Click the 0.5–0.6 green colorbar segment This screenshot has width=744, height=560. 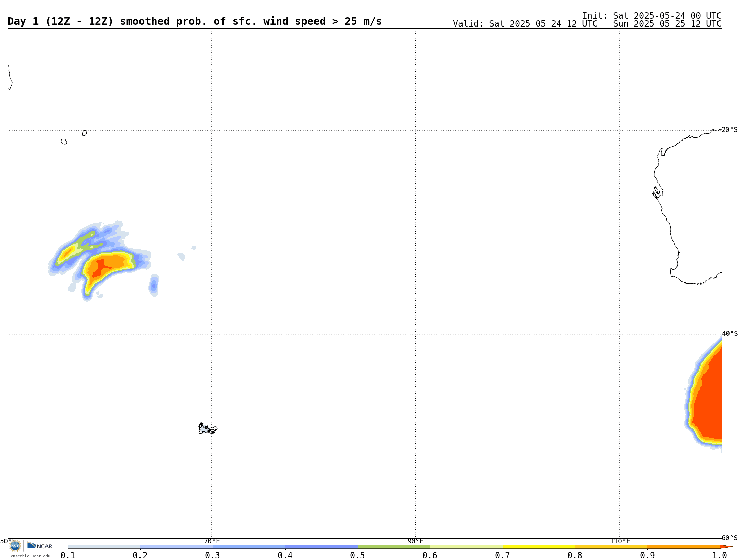click(394, 547)
